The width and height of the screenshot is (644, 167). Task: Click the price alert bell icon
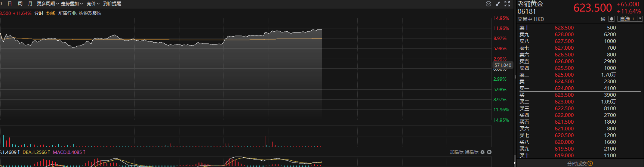pos(611,19)
